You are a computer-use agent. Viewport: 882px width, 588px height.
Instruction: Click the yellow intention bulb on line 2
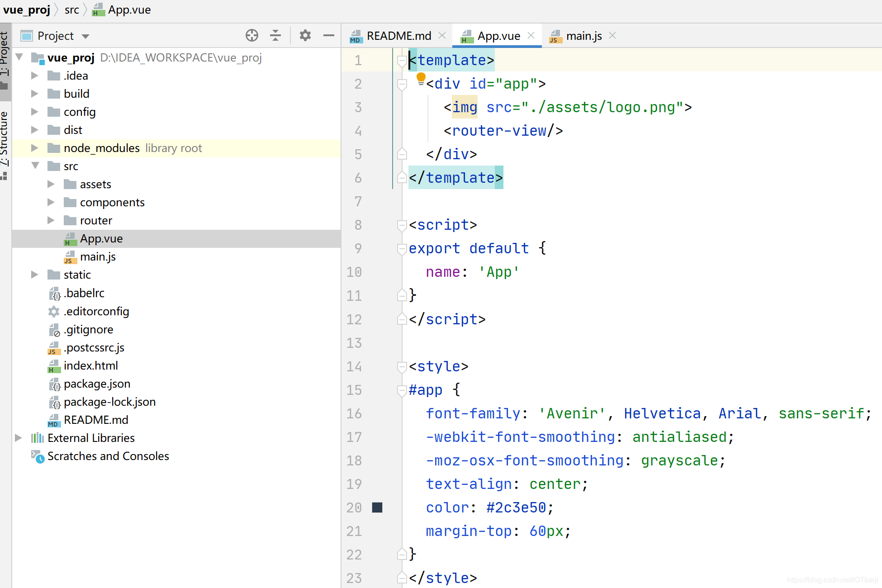421,78
